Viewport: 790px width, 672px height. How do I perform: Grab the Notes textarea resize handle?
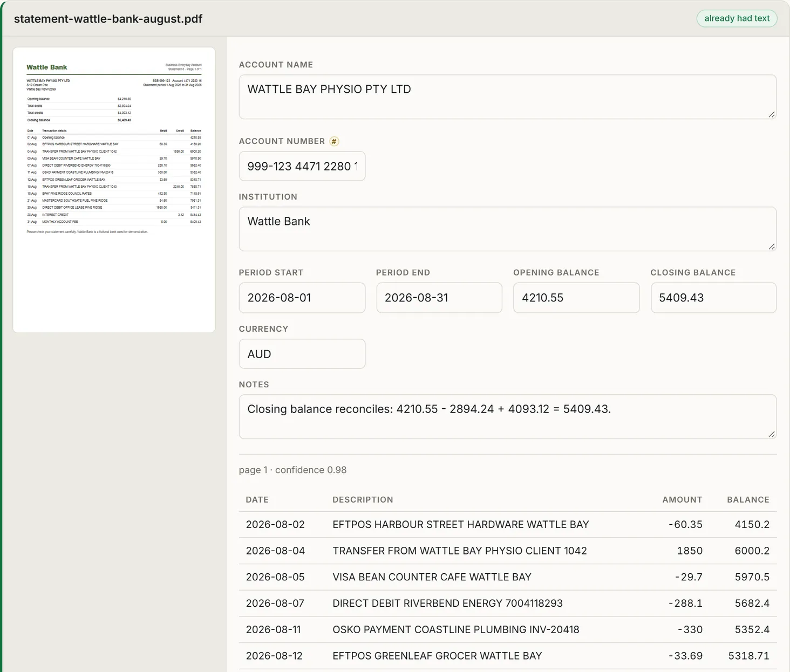pyautogui.click(x=772, y=434)
